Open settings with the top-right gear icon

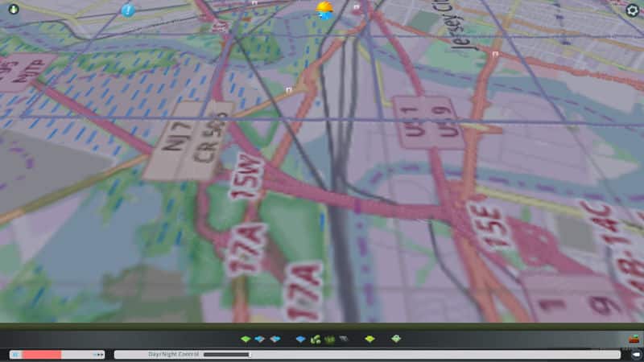tap(632, 10)
